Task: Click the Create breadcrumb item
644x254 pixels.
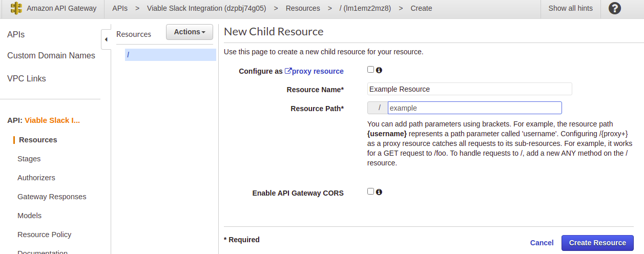Action: tap(421, 8)
